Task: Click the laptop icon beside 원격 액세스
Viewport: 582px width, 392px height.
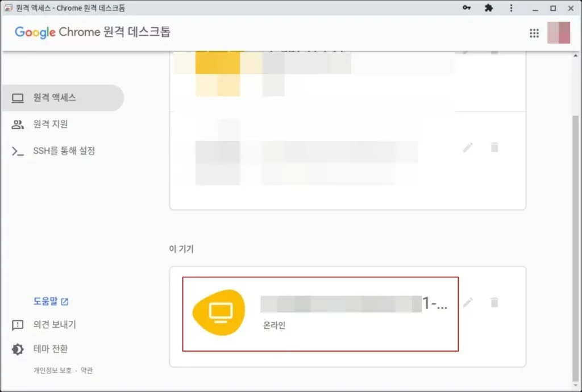Action: [18, 98]
